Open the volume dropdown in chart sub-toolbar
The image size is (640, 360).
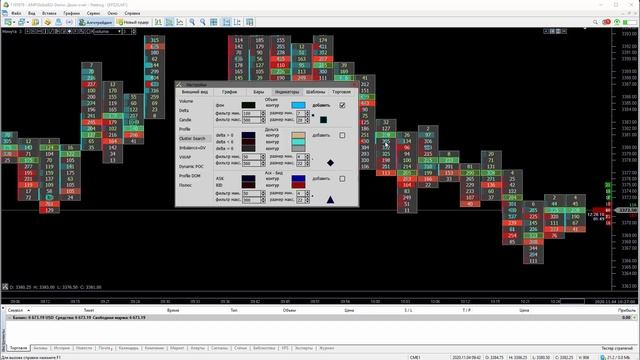point(108,31)
